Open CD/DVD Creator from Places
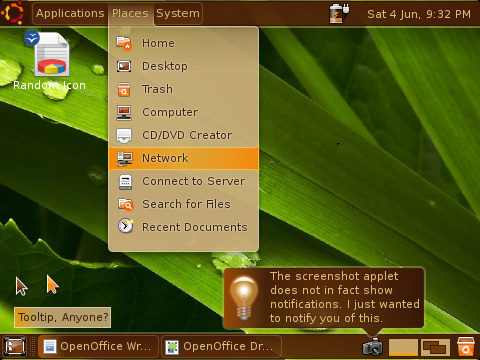Image resolution: width=480 pixels, height=360 pixels. pos(184,135)
